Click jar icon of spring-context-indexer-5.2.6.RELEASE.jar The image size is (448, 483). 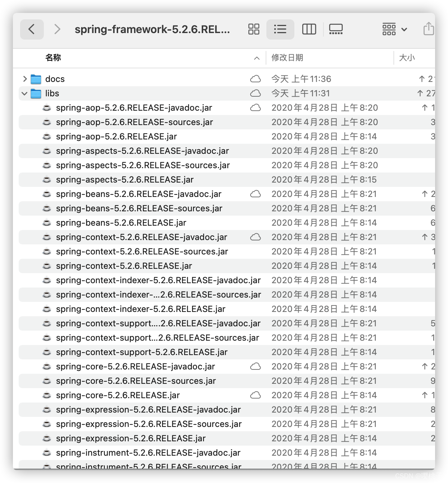coord(47,309)
